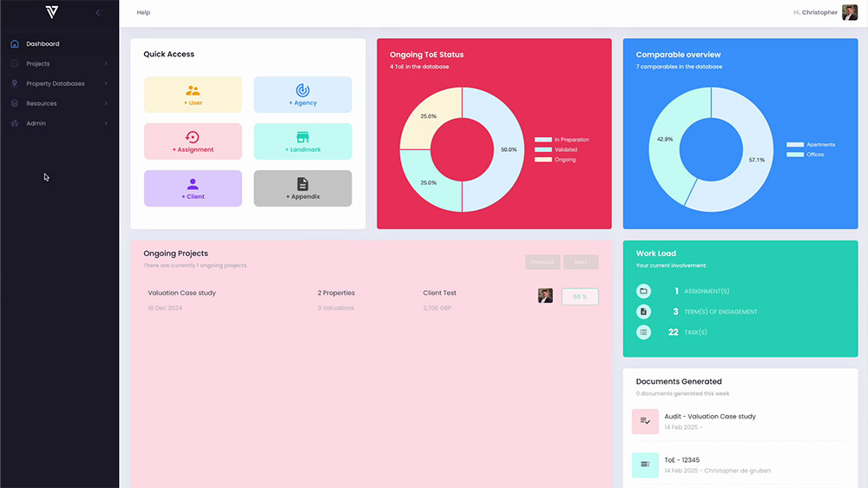Click the + Agency quick access button
The width and height of the screenshot is (868, 488).
[x=303, y=95]
